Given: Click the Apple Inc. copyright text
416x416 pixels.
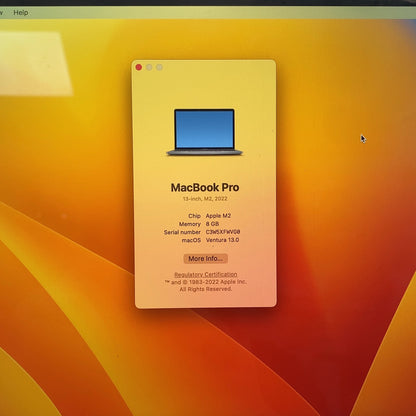Looking at the screenshot, I should click(x=206, y=282).
